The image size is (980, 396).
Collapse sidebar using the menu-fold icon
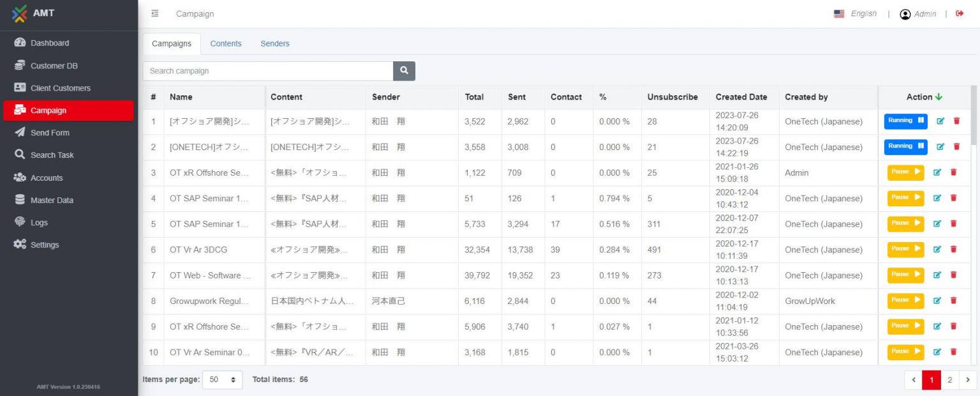(x=155, y=13)
